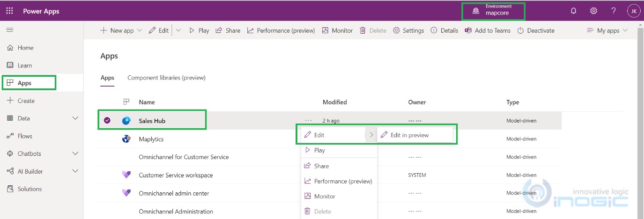This screenshot has width=644, height=219.
Task: Expand the Edit submenu arrow
Action: (x=371, y=135)
